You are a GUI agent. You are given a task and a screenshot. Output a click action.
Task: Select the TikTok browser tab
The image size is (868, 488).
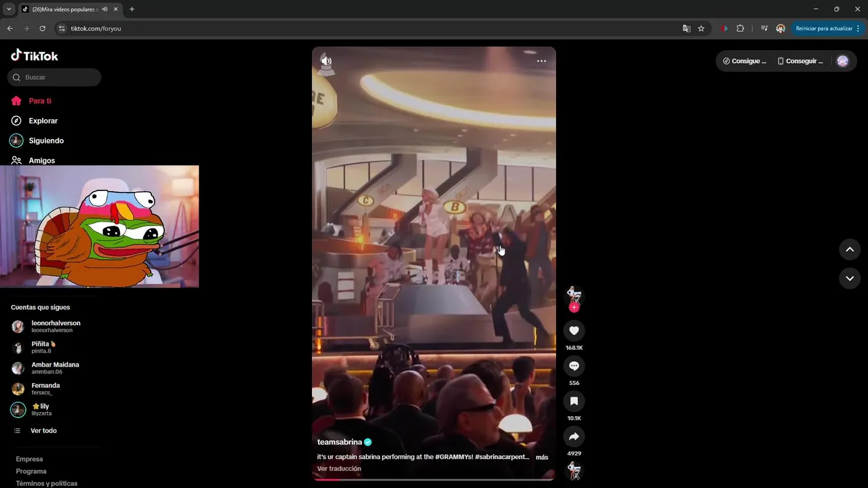(64, 9)
